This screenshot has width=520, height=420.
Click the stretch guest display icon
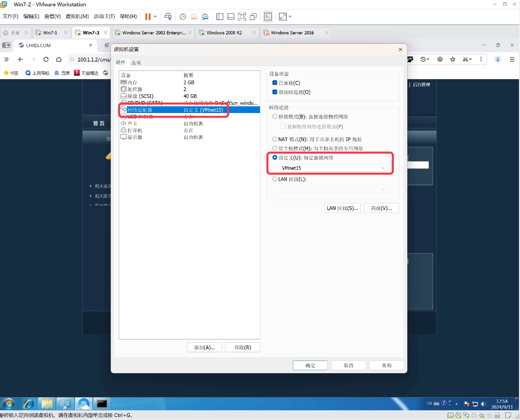pyautogui.click(x=283, y=16)
